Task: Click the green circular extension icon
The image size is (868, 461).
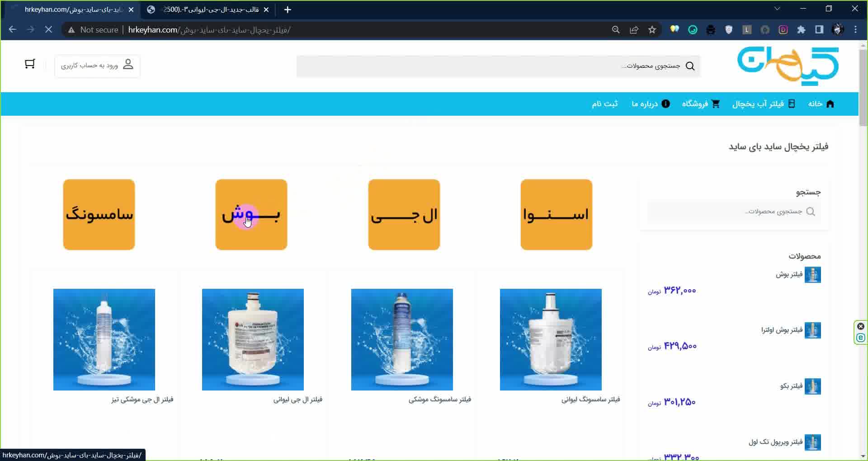Action: (x=693, y=30)
